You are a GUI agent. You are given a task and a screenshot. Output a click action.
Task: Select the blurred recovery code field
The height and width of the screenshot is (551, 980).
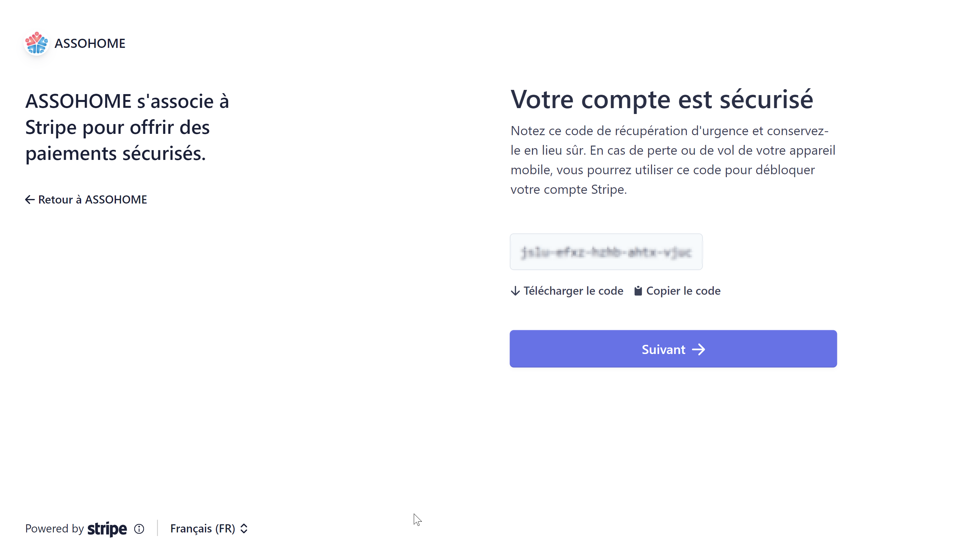point(606,252)
